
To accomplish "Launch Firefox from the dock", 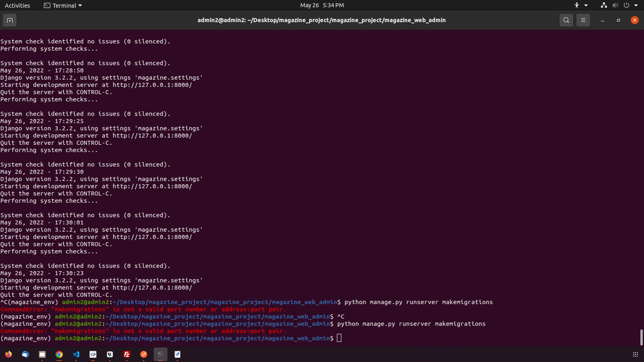I will point(8,354).
